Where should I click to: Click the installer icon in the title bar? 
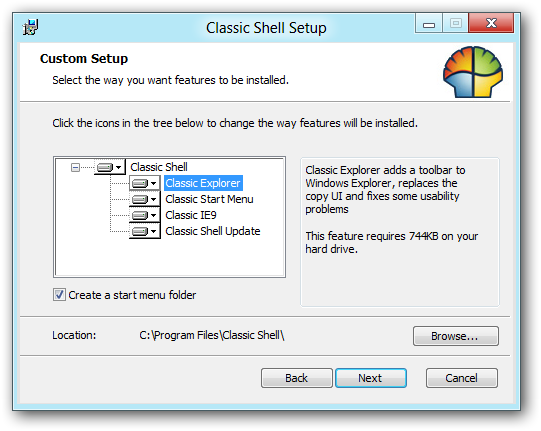30,27
